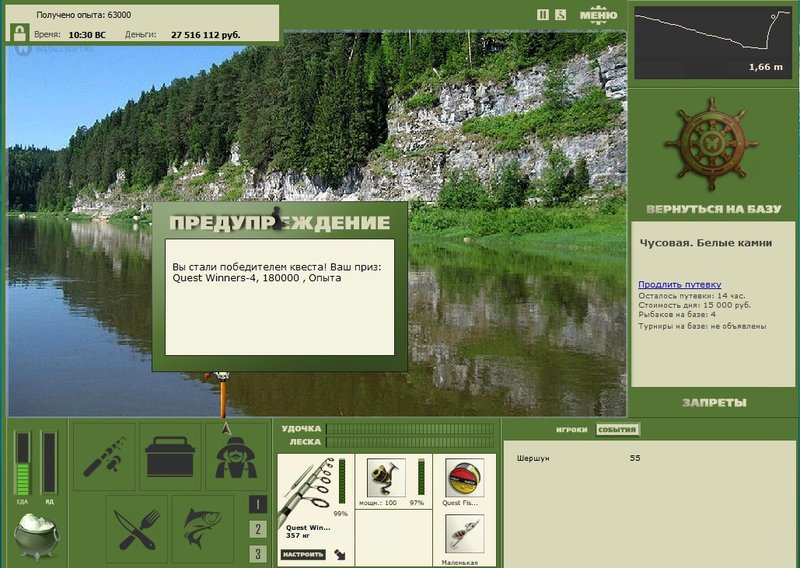The height and width of the screenshot is (568, 800).
Task: Click the rod 99% wear indicator
Action: point(342,481)
